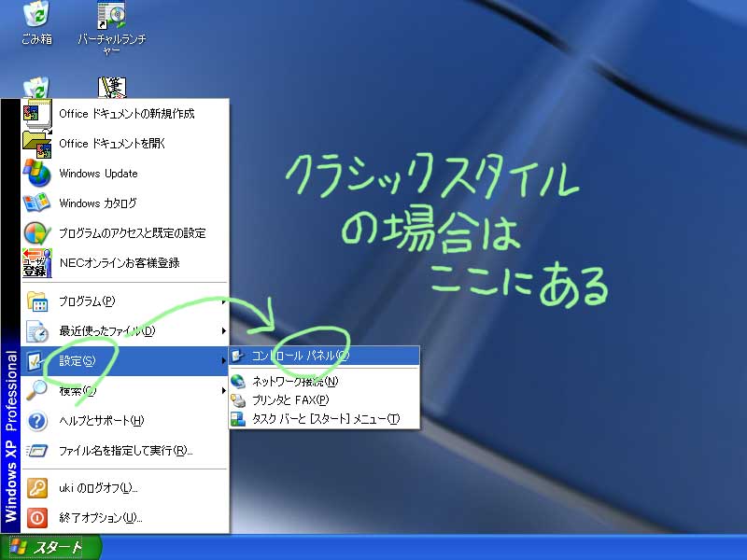Open ファイル名を指定して実行(R)... dialog
The height and width of the screenshot is (560, 747).
(x=125, y=451)
